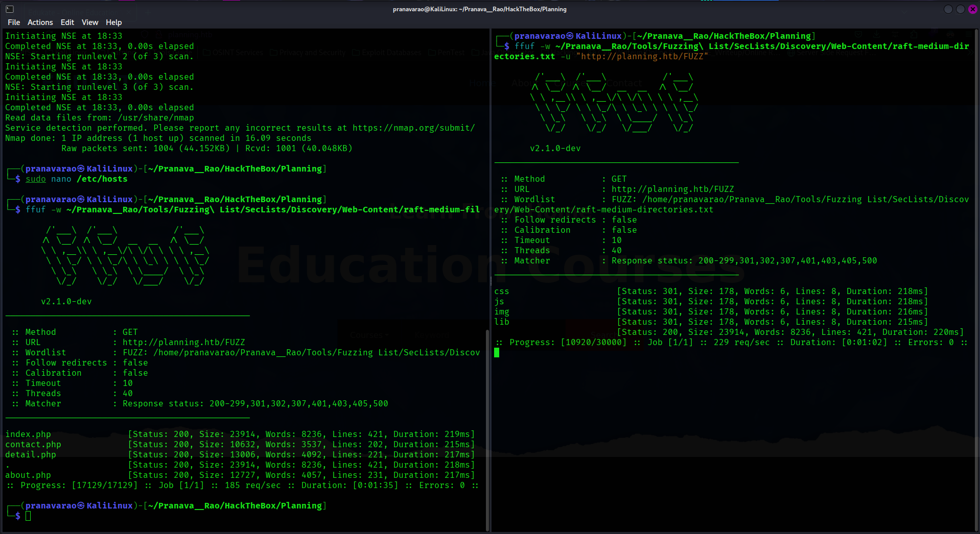980x534 pixels.
Task: Click the /etc/hosts path in nano command
Action: coord(102,179)
